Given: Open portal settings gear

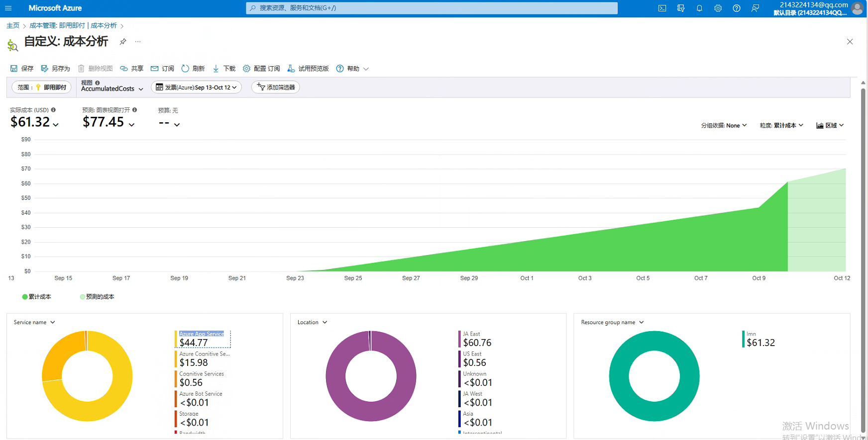Looking at the screenshot, I should coord(718,8).
